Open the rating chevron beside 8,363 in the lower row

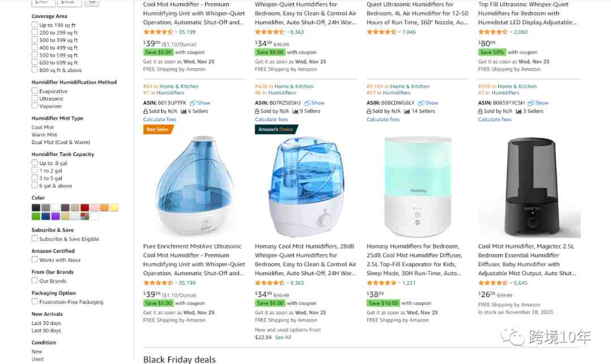[x=287, y=283]
